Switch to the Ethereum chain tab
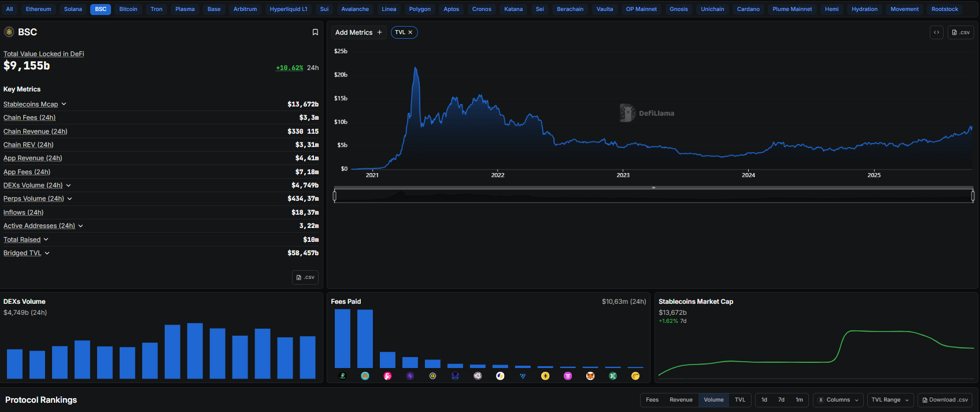Image resolution: width=980 pixels, height=412 pixels. point(38,9)
